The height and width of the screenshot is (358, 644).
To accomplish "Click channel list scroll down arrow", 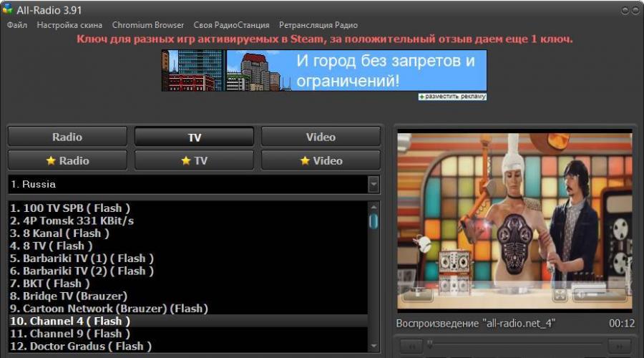I will tap(374, 346).
